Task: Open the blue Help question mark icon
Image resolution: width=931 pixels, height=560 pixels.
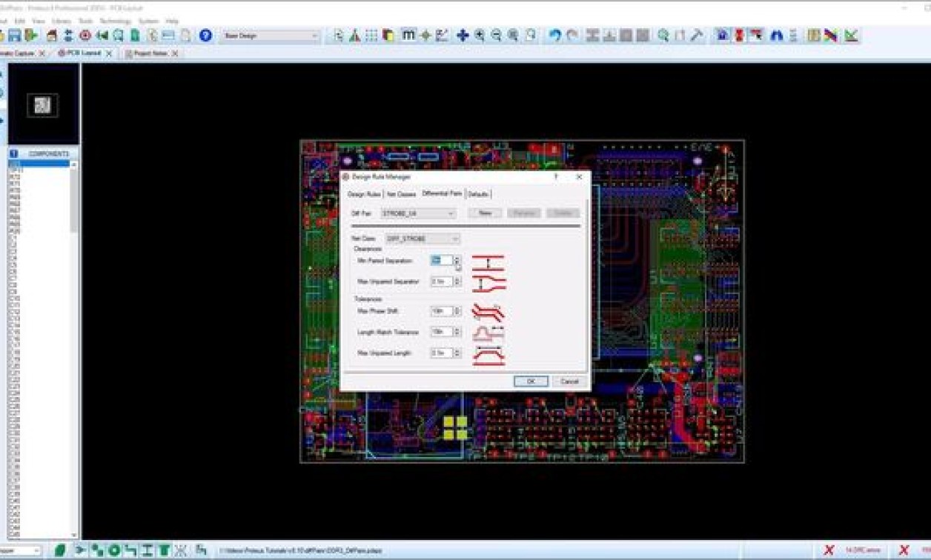Action: (205, 36)
